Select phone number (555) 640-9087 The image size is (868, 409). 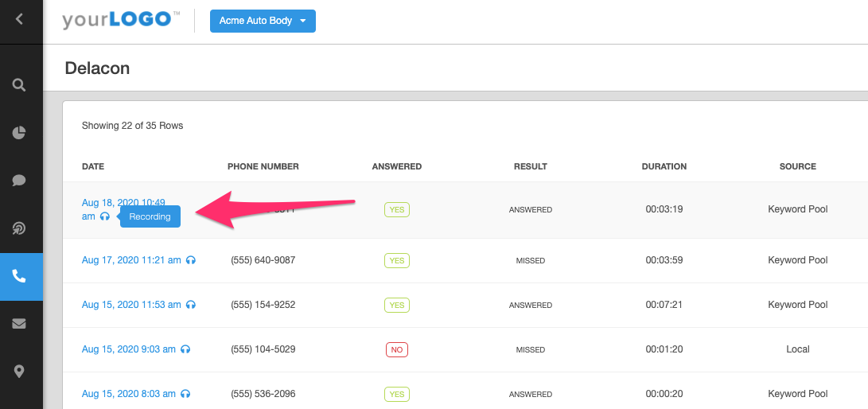click(263, 260)
